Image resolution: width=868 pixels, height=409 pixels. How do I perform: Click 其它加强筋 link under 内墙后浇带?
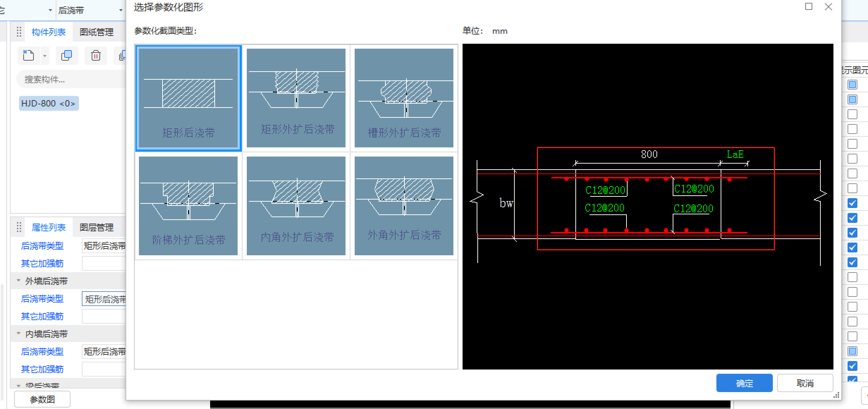tap(42, 369)
